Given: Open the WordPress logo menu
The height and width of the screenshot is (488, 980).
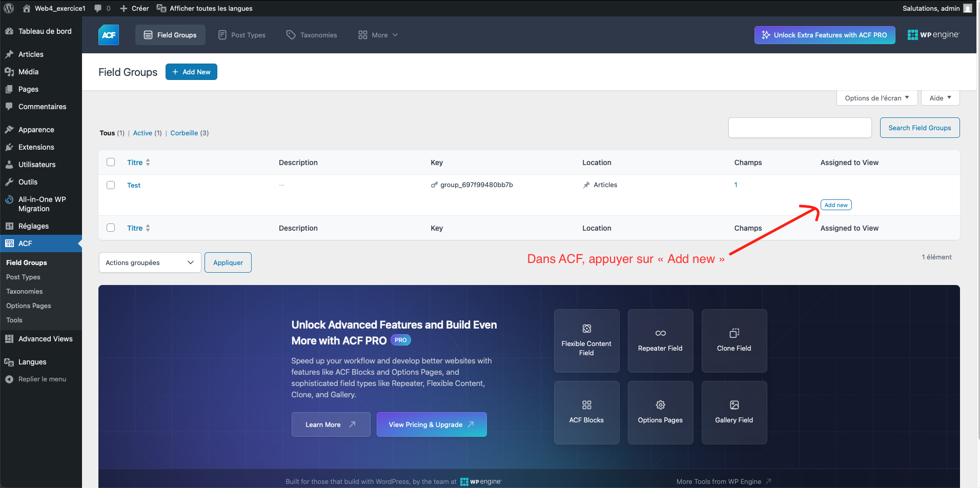Looking at the screenshot, I should 9,8.
